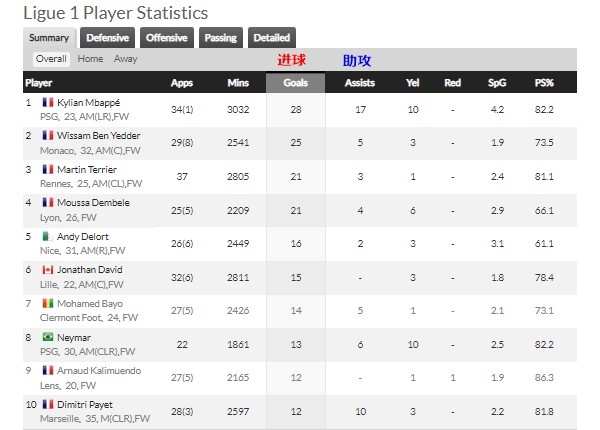Click the Brazilian flag beside Neymar
The image size is (600, 430).
click(48, 337)
